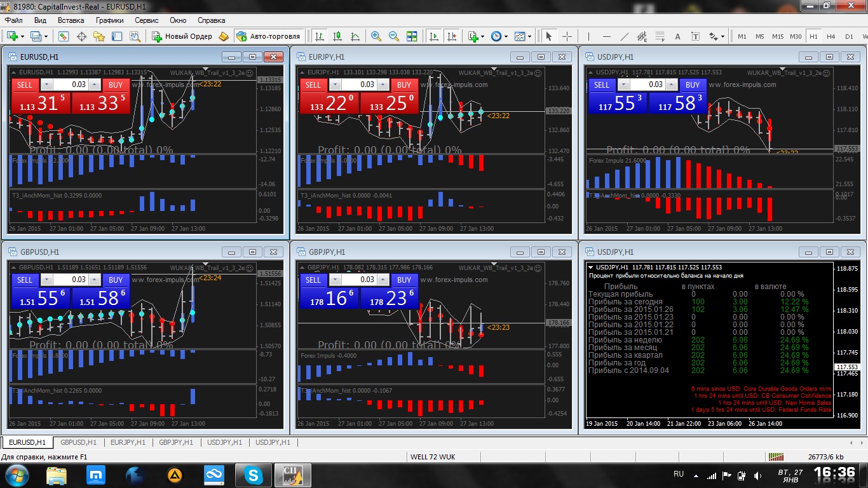Click BUY on the EURJPY chart

(x=404, y=85)
